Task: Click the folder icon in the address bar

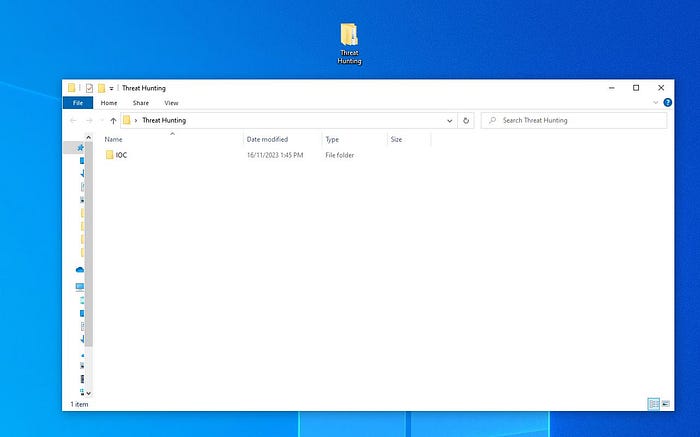Action: pos(126,120)
